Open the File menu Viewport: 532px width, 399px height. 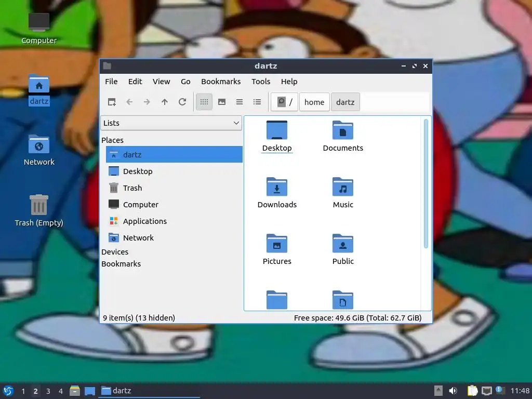click(x=111, y=82)
